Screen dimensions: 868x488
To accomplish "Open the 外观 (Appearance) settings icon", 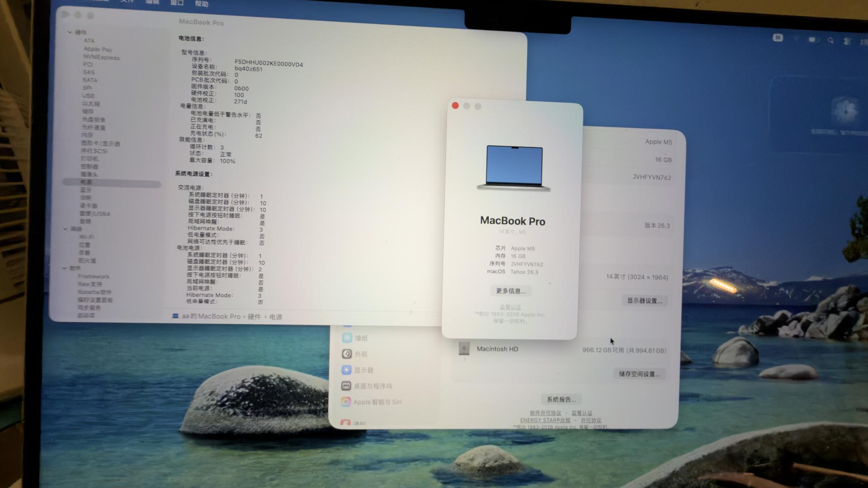I will pos(347,354).
